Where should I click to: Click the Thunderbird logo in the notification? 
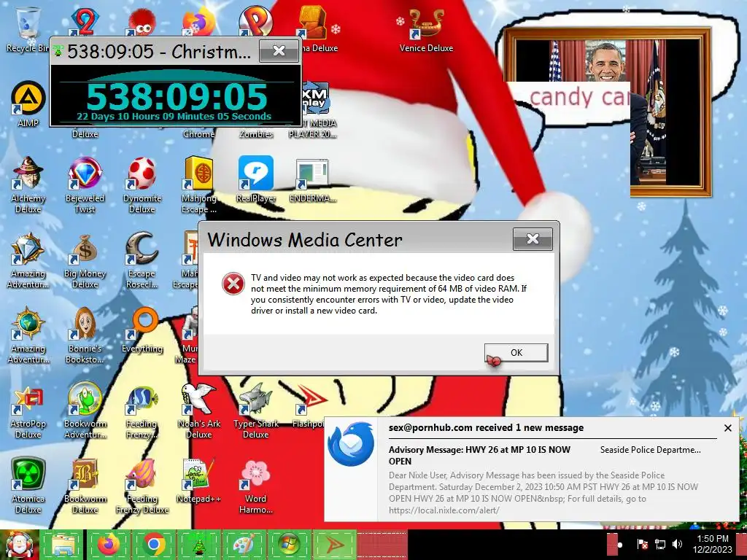[x=351, y=444]
